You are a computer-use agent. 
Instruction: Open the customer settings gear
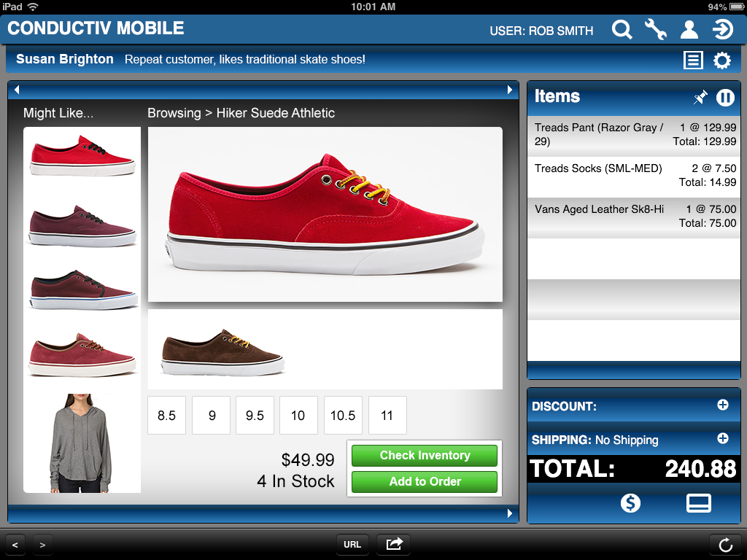coord(722,60)
